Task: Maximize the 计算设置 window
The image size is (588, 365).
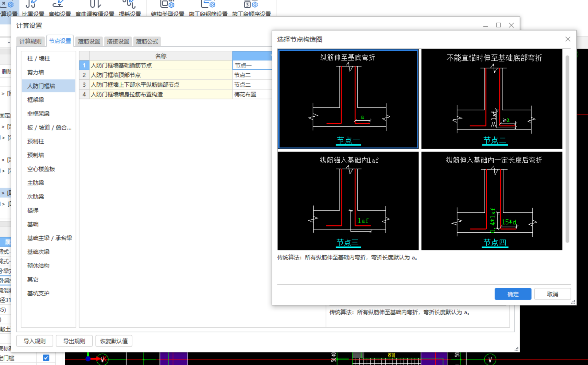Action: click(498, 25)
